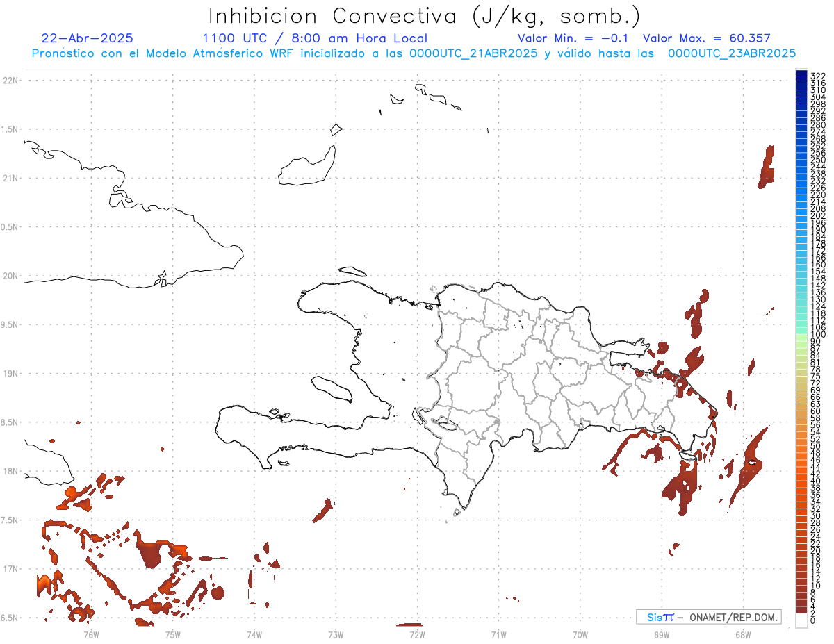The width and height of the screenshot is (834, 644).
Task: Click the latitude label '1.5N'
Action: (x=10, y=129)
